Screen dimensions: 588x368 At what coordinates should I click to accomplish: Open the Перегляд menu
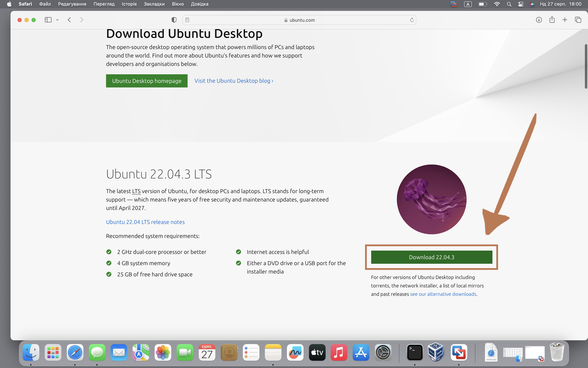pyautogui.click(x=104, y=4)
